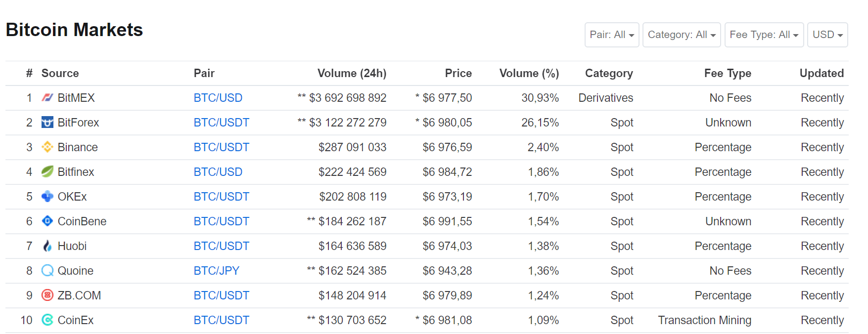Click the OKEx source name
The image size is (868, 334).
coord(72,197)
